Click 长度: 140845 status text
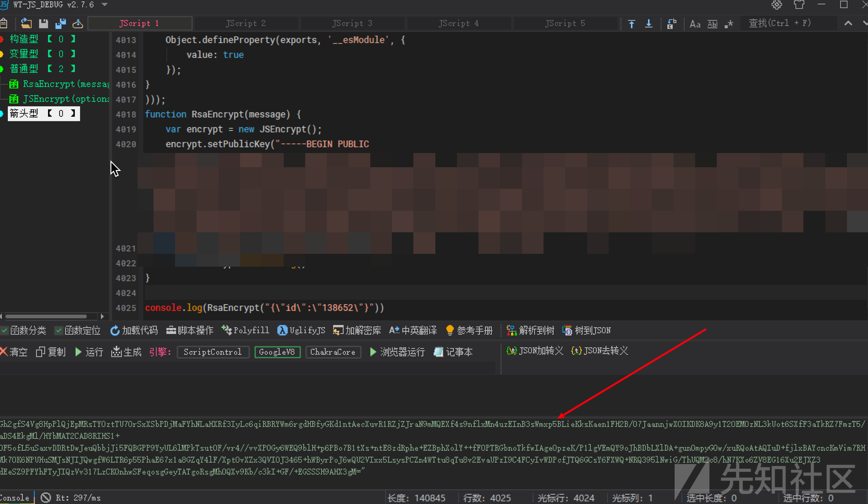Viewport: 868px width, 504px height. tap(416, 498)
